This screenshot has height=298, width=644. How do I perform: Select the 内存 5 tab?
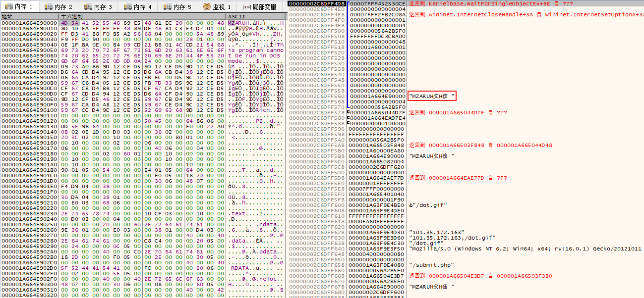(177, 7)
